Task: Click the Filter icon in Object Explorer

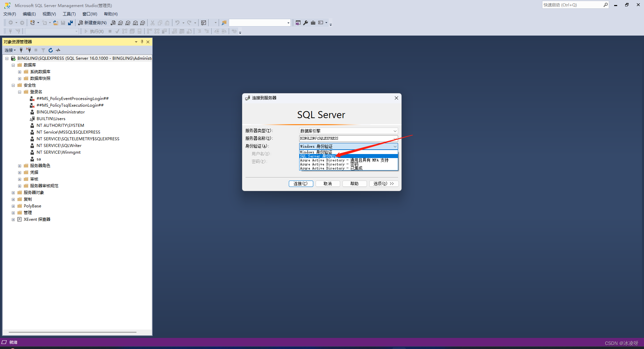Action: (x=43, y=50)
